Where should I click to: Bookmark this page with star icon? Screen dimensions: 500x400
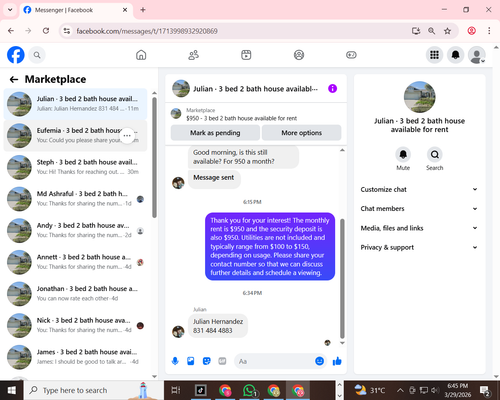(447, 31)
